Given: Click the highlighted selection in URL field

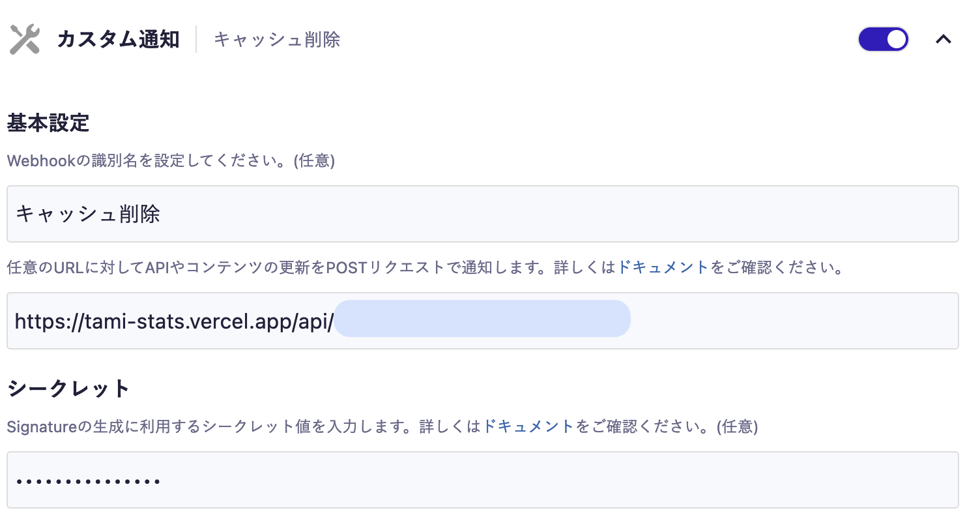Looking at the screenshot, I should point(482,319).
